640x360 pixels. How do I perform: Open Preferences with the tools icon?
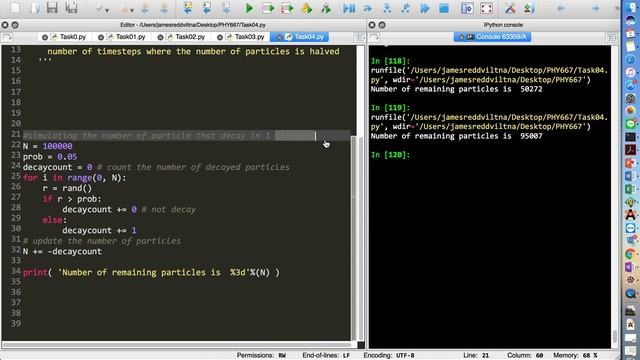510,8
